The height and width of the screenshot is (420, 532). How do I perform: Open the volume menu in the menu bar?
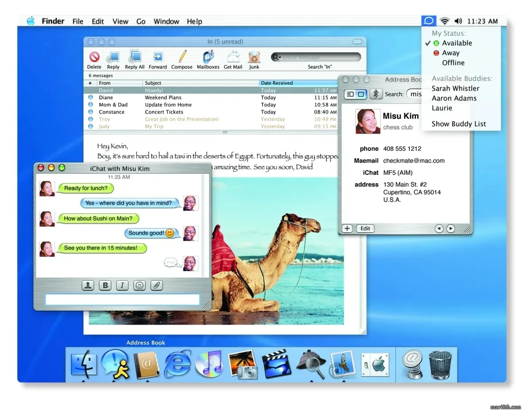point(458,20)
